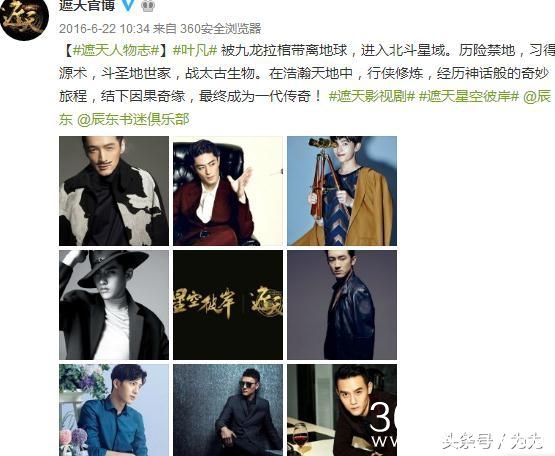Open the 星空彼岸 golden logo image
Viewport: 555px width, 456px height.
pos(228,305)
